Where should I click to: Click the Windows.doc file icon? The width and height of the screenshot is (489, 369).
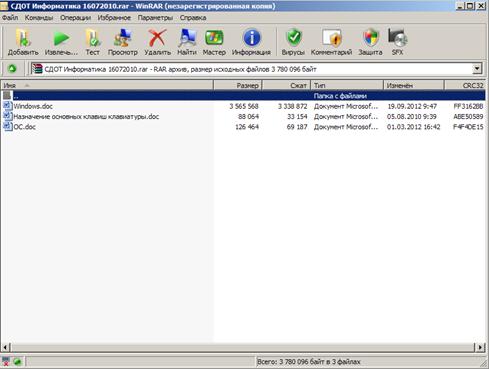pos(7,106)
